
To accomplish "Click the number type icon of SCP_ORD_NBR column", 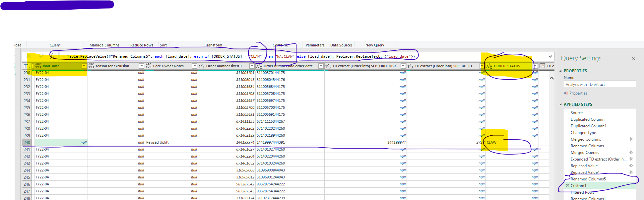I will pos(328,66).
